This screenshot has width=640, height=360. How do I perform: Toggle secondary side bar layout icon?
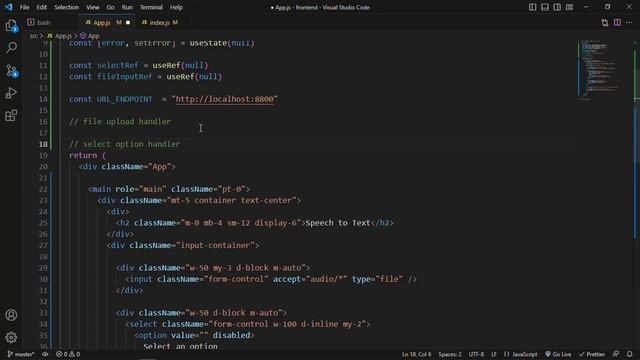tap(557, 7)
